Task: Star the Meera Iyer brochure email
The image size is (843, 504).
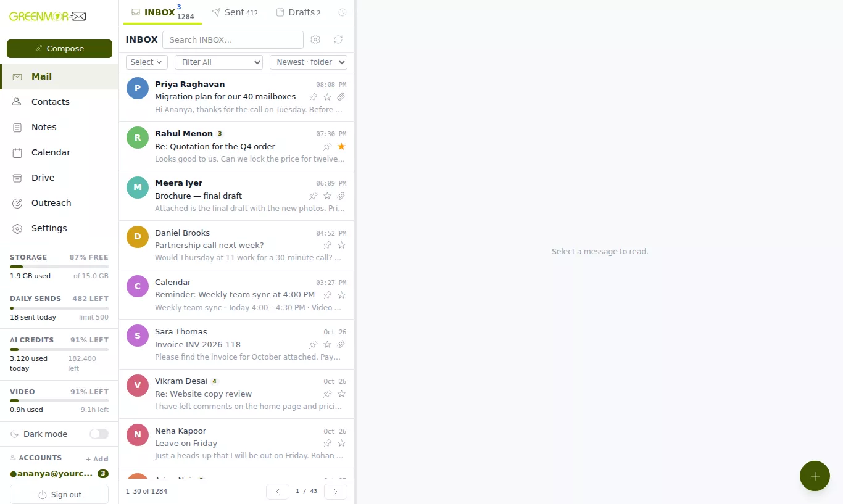Action: [x=327, y=196]
